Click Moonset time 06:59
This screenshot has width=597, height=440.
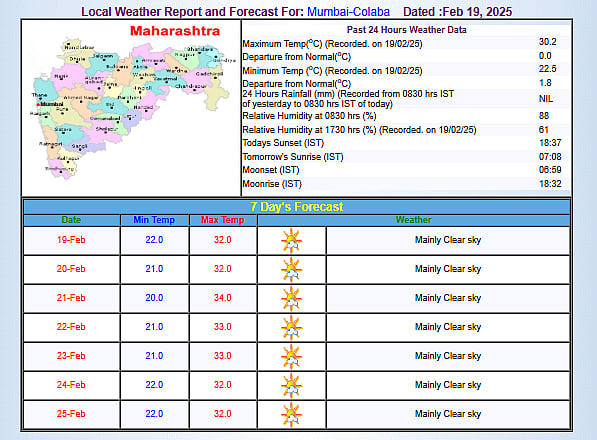click(x=550, y=170)
